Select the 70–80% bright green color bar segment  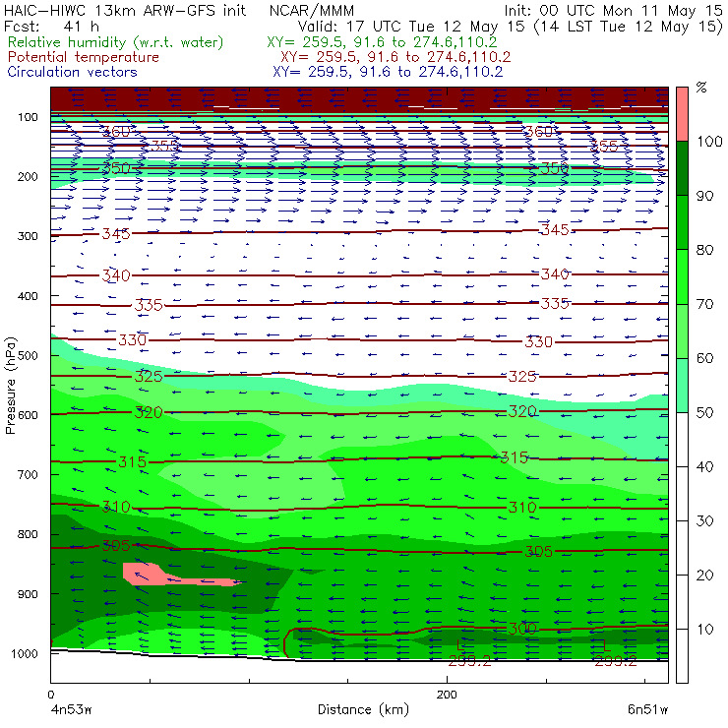682,276
